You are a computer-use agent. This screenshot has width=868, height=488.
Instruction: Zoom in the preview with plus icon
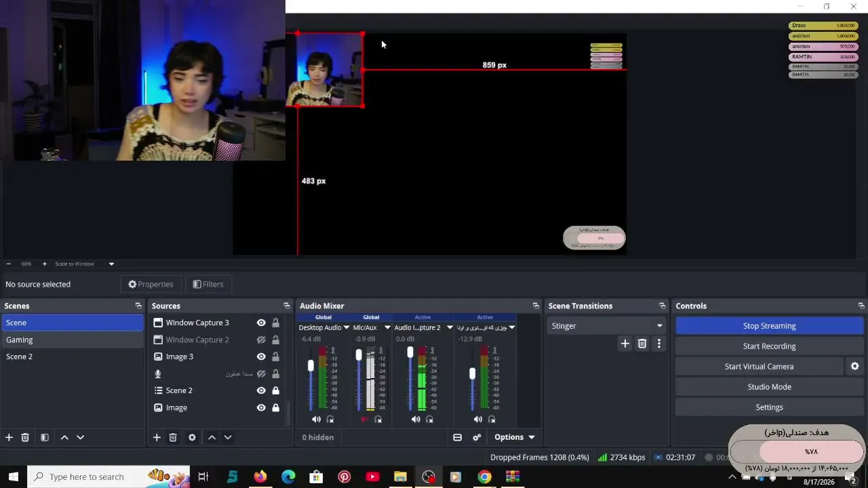pyautogui.click(x=45, y=264)
